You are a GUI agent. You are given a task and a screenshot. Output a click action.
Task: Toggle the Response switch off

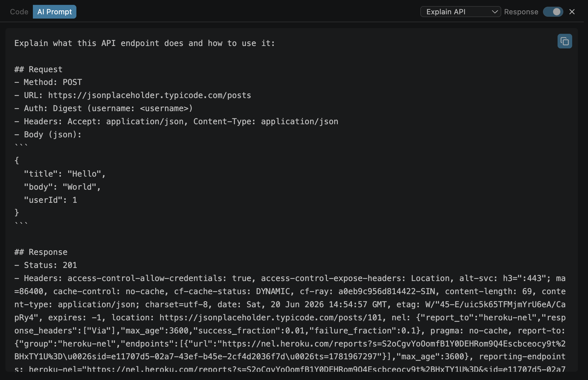553,12
